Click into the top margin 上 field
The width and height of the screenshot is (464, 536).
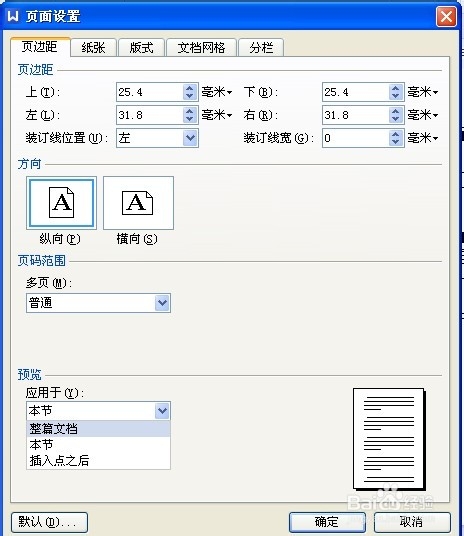[x=150, y=92]
